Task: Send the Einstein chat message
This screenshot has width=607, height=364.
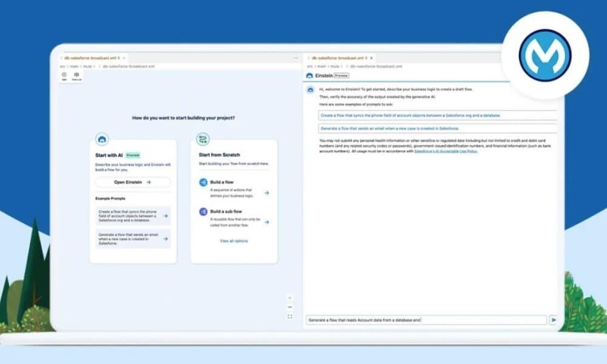Action: click(554, 320)
